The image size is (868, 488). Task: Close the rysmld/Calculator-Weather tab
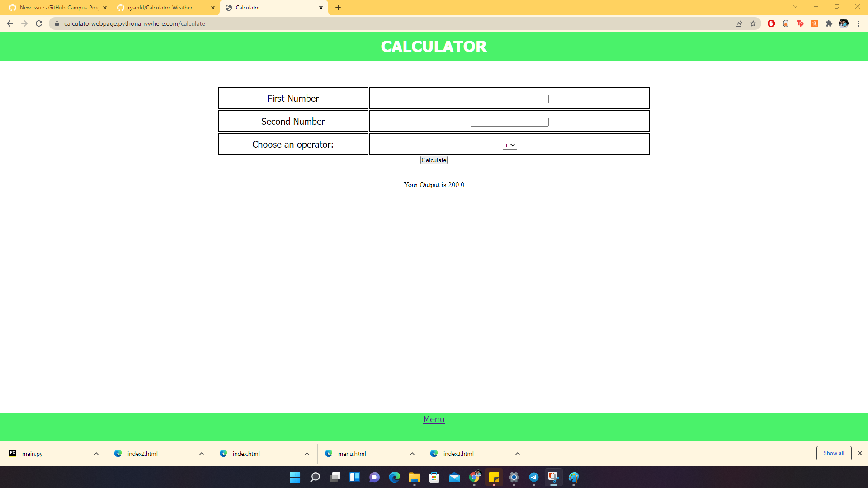(213, 8)
